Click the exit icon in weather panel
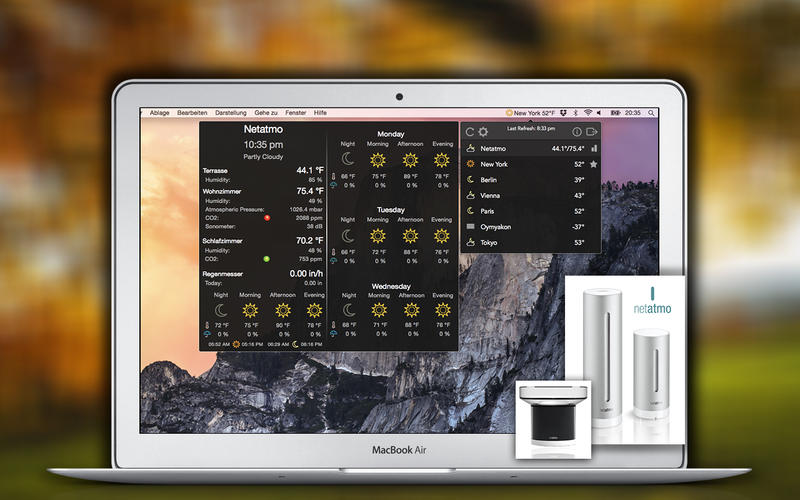 (x=592, y=131)
